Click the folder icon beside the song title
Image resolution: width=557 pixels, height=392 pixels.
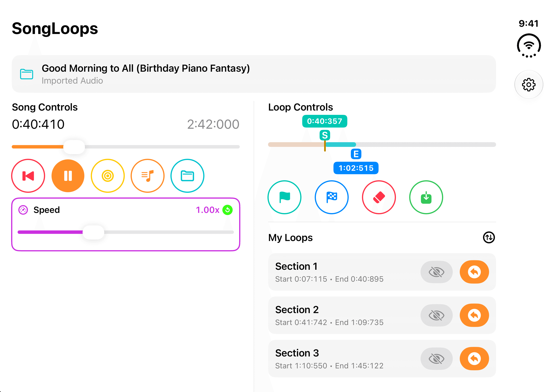tap(27, 74)
